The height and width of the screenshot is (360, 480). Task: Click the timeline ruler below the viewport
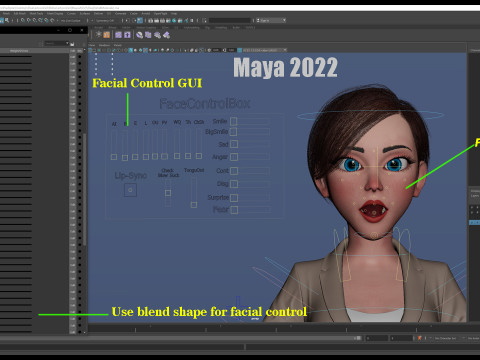[277, 328]
